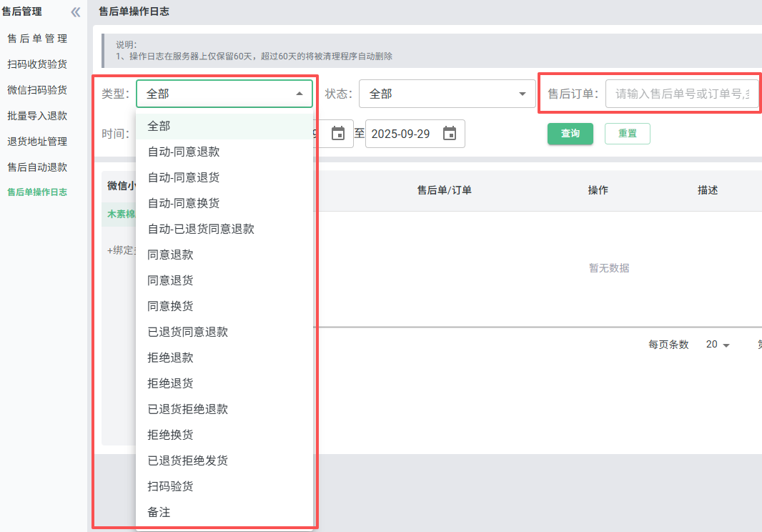This screenshot has height=532, width=762.
Task: Expand the 状态 dropdown
Action: click(x=522, y=94)
